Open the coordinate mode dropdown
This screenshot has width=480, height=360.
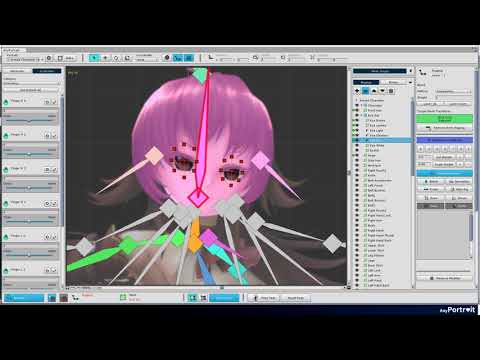(x=147, y=60)
